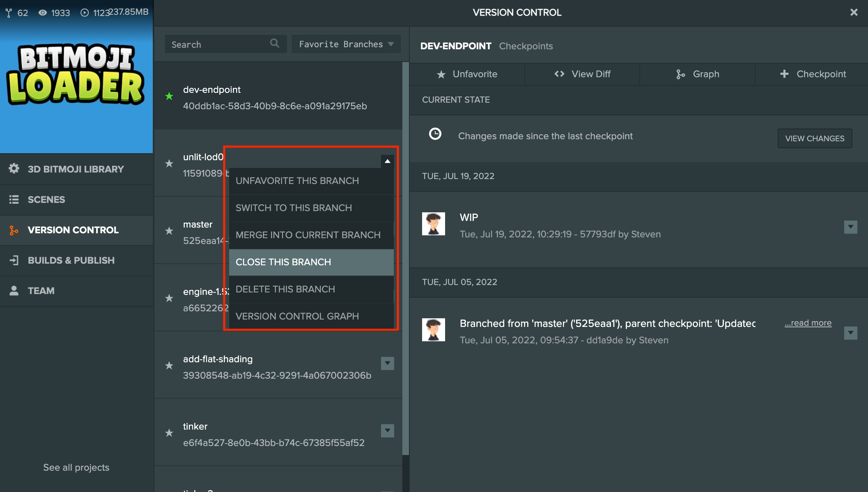The width and height of the screenshot is (868, 492).
Task: Click the 3D Bitmoji Library gear icon
Action: (x=14, y=169)
